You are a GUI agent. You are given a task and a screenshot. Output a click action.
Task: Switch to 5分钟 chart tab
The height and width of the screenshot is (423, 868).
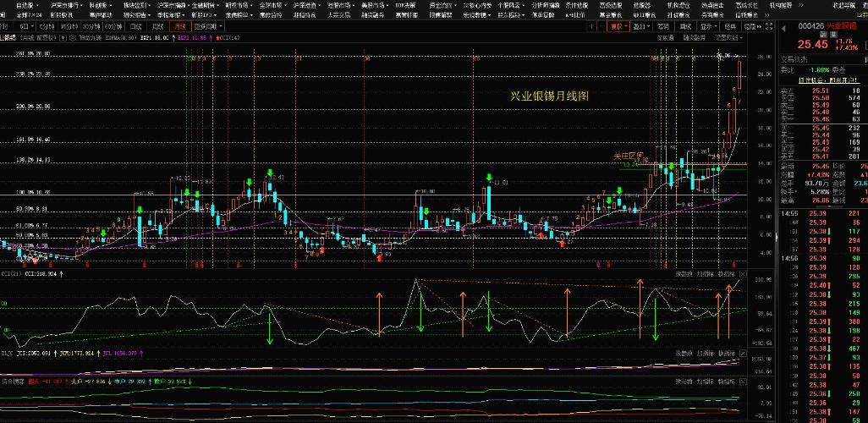(x=47, y=26)
